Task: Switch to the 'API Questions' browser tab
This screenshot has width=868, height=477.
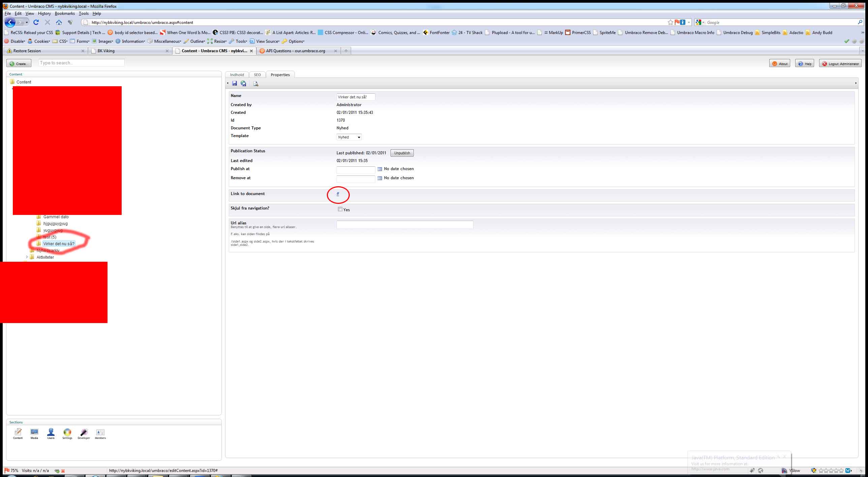Action: click(x=299, y=51)
